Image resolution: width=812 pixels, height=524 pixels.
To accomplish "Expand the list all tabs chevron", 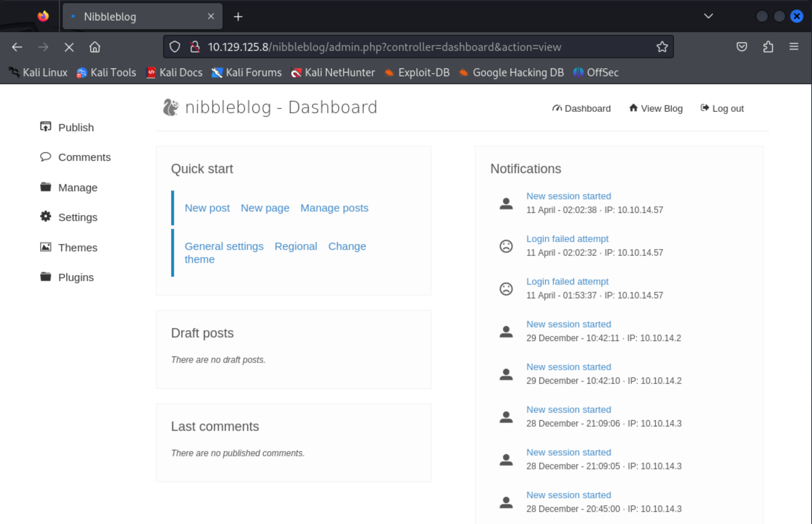I will click(x=708, y=16).
